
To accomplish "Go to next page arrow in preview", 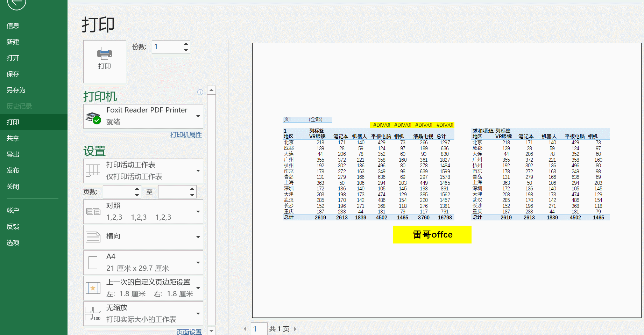I will tap(295, 329).
